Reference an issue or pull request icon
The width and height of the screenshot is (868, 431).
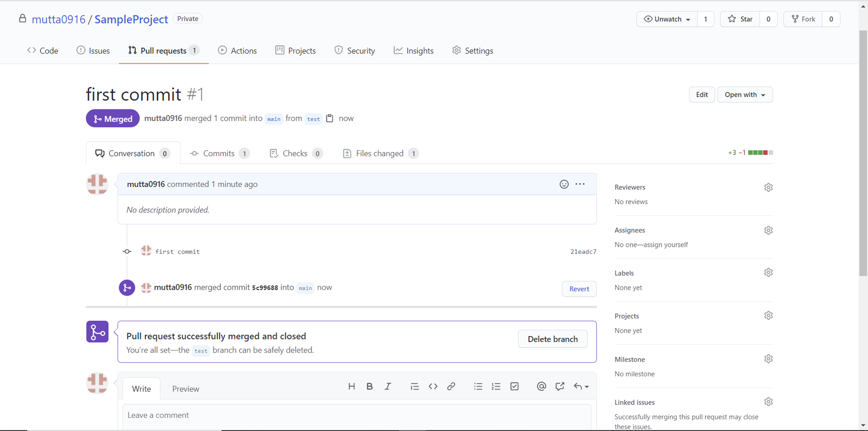click(x=560, y=386)
